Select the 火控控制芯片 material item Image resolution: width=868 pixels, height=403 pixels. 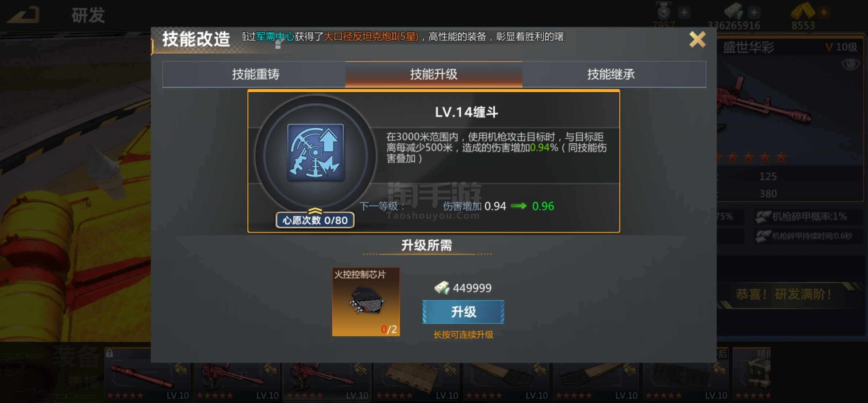366,302
